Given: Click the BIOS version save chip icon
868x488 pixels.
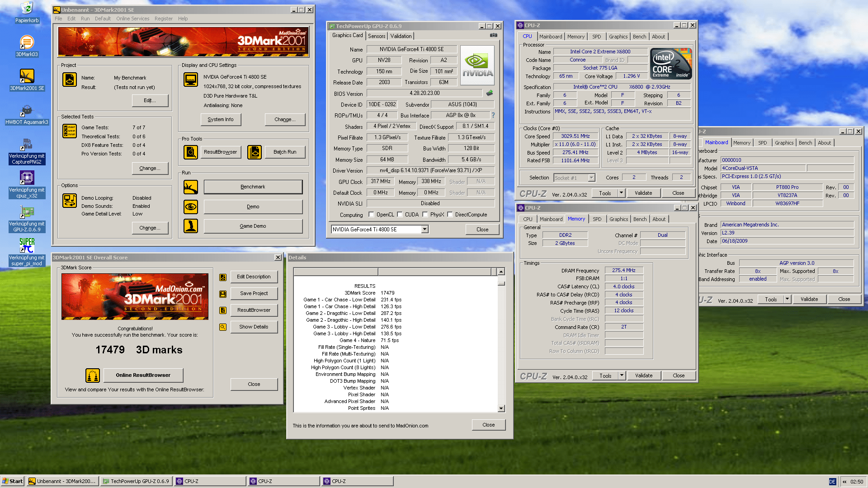Looking at the screenshot, I should [x=490, y=93].
